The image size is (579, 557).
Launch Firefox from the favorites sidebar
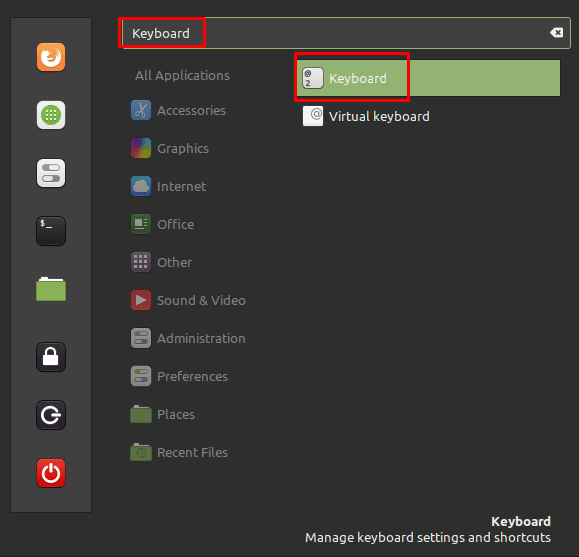(51, 57)
